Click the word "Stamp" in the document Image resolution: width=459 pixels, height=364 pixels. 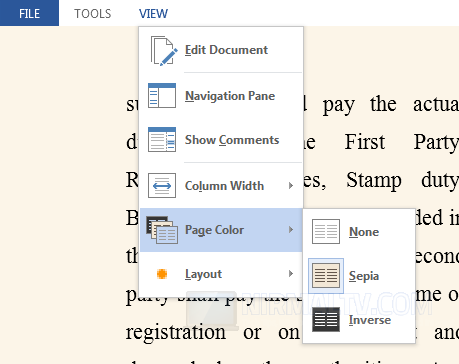click(374, 180)
